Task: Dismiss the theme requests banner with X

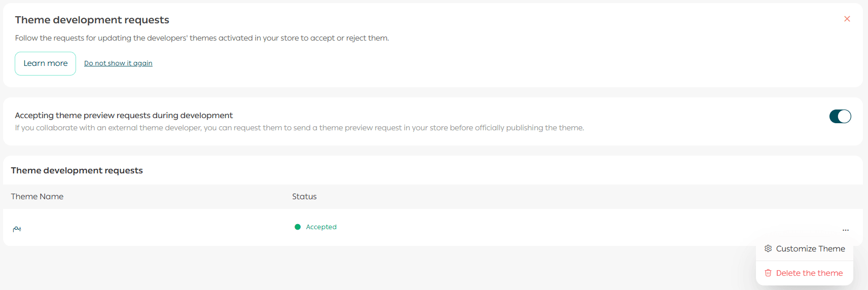Action: [847, 19]
